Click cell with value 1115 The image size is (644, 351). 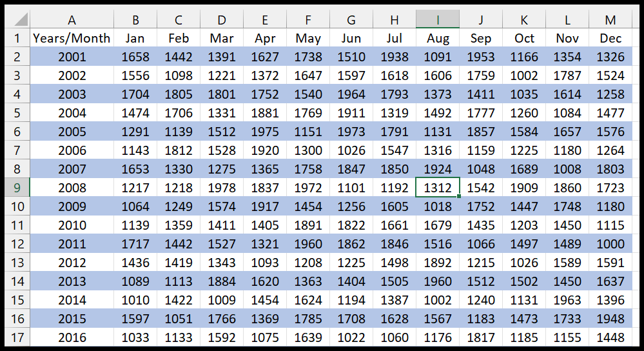pos(610,225)
